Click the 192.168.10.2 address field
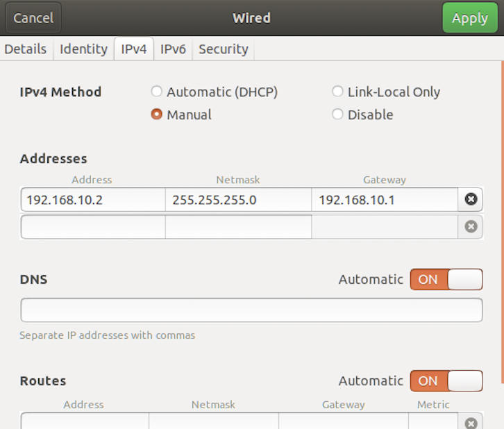The height and width of the screenshot is (429, 504). coord(93,200)
